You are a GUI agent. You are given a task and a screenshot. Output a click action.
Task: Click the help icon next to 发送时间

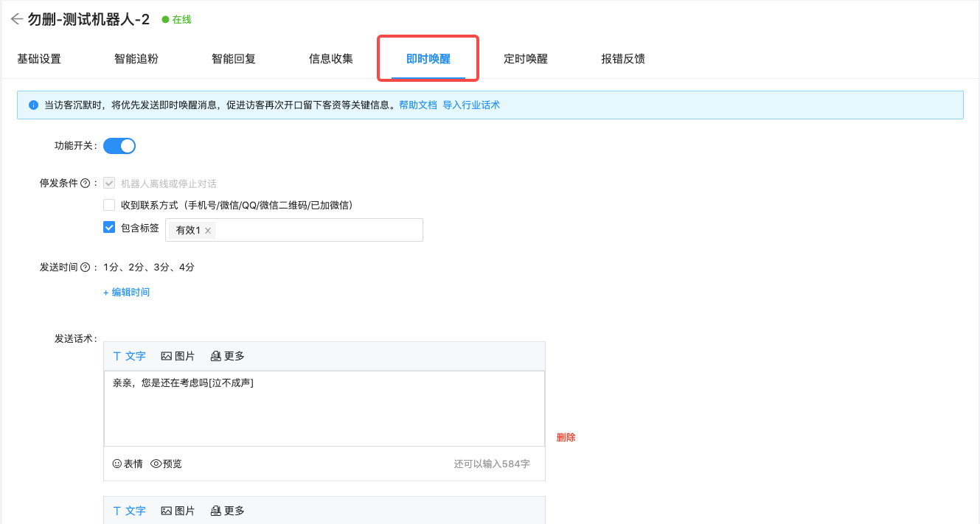point(86,268)
